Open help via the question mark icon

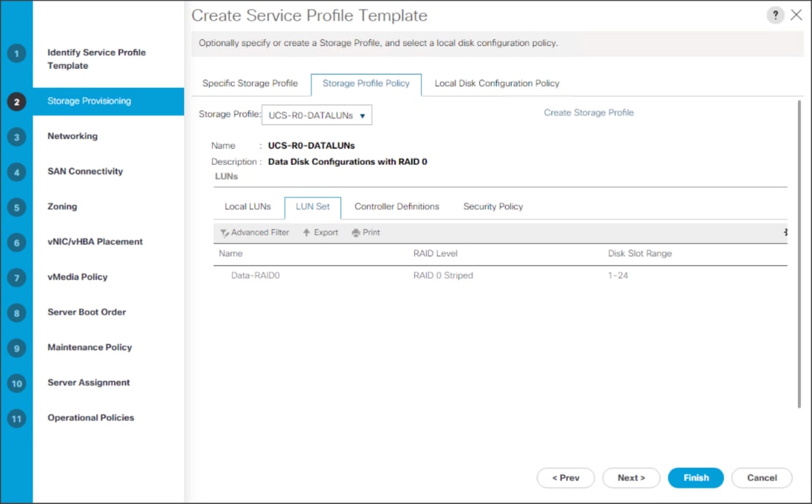point(776,15)
